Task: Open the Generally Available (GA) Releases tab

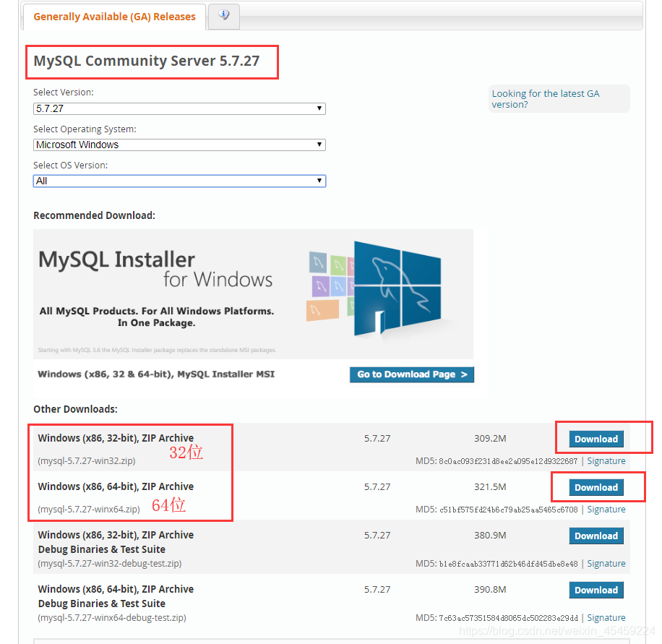Action: click(114, 17)
